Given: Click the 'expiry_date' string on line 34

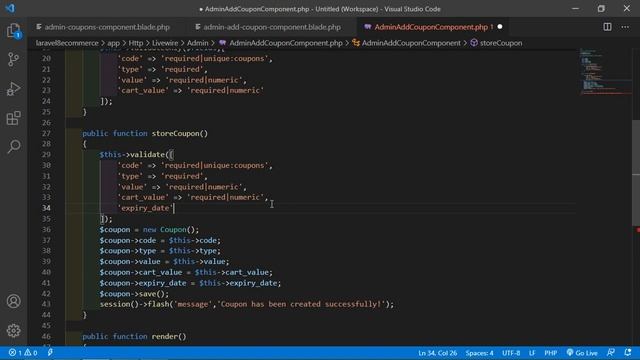Looking at the screenshot, I should click(x=145, y=208).
